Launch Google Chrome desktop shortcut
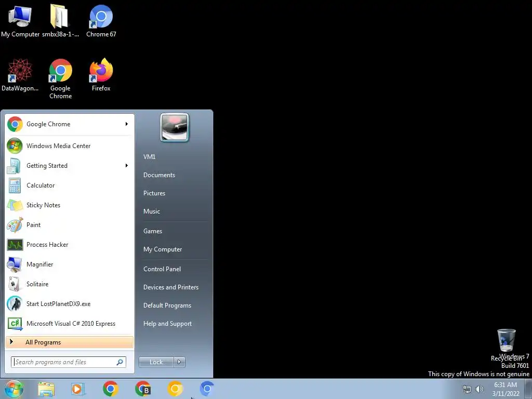 (60, 79)
